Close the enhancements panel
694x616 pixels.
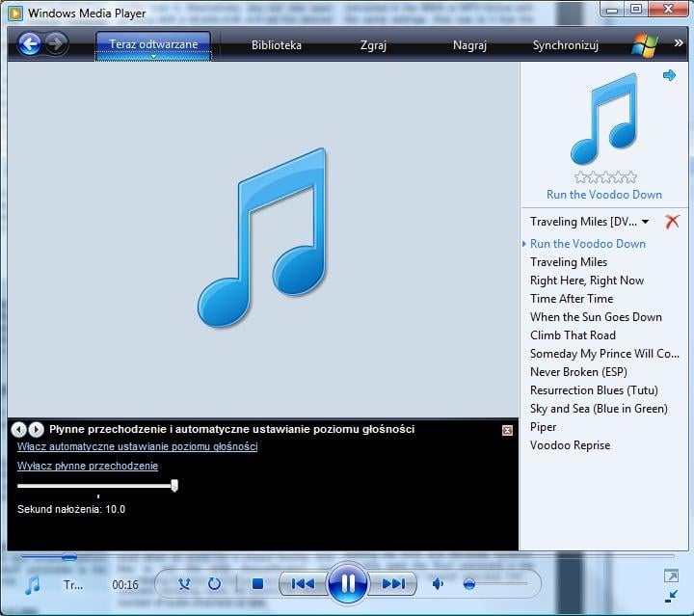click(507, 430)
